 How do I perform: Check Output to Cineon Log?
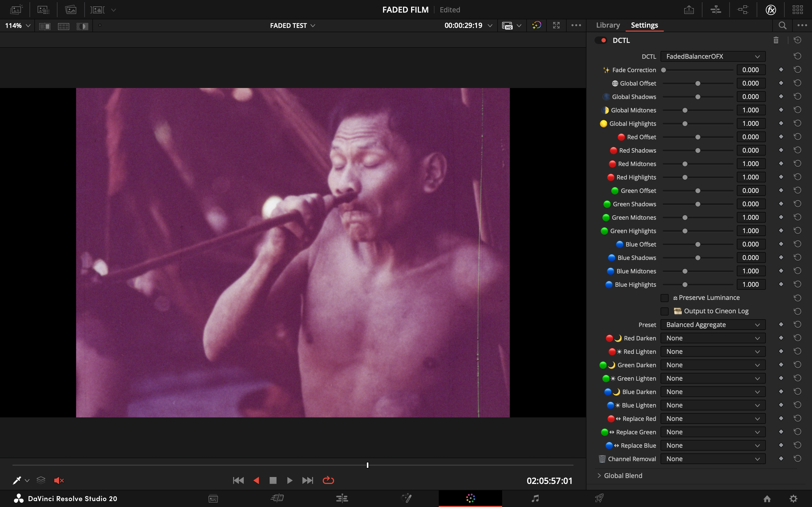664,311
